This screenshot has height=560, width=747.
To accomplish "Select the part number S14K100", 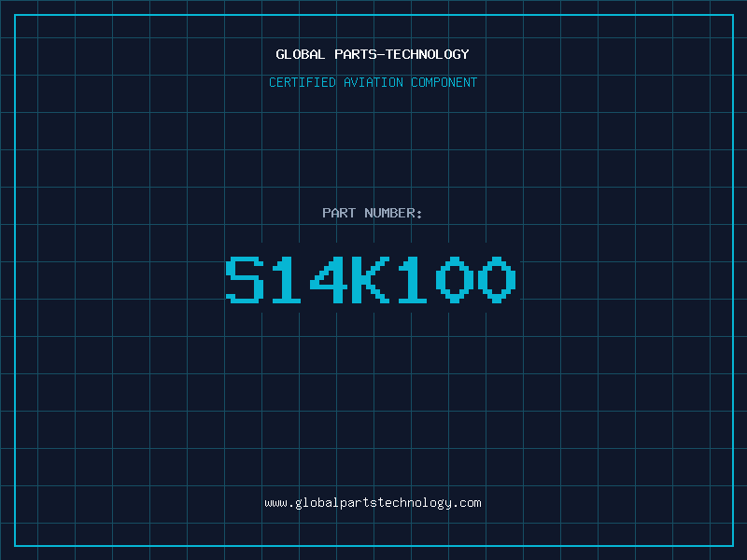I will point(371,279).
